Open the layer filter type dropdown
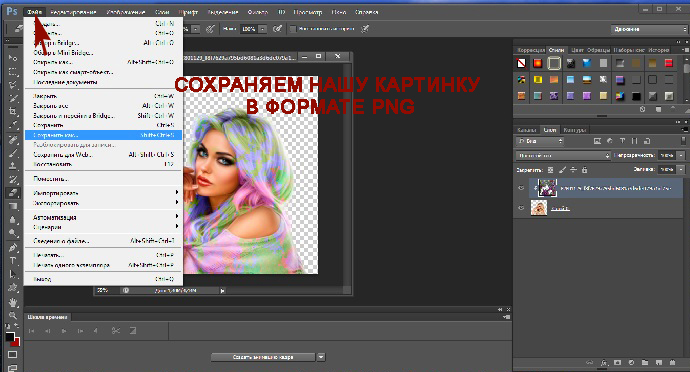The image size is (690, 372). coord(540,141)
